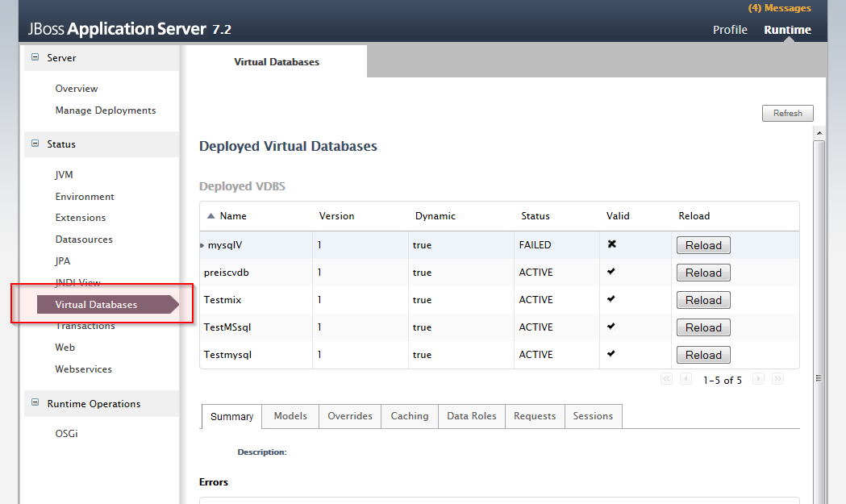Click the valid checkmark for Testmix
This screenshot has width=846, height=504.
click(x=611, y=299)
